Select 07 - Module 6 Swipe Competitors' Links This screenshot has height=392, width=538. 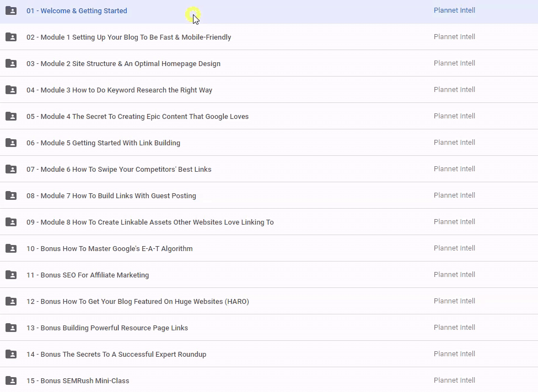click(119, 170)
